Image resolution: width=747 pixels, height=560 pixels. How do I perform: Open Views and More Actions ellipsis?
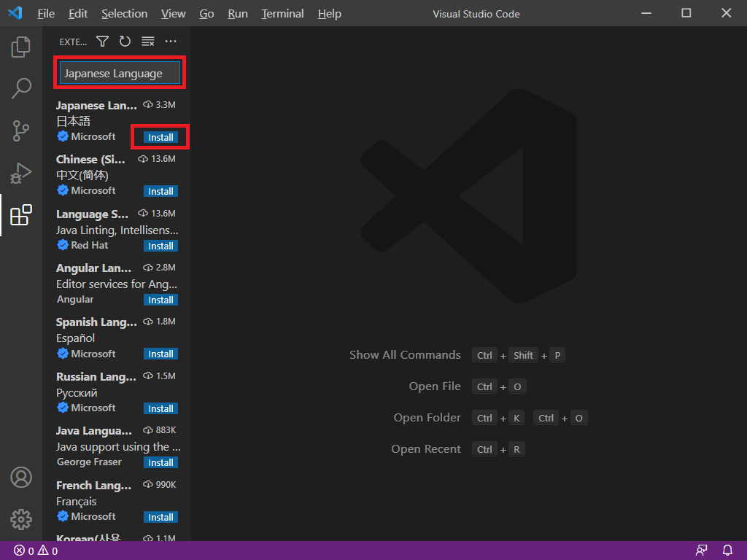(x=171, y=42)
